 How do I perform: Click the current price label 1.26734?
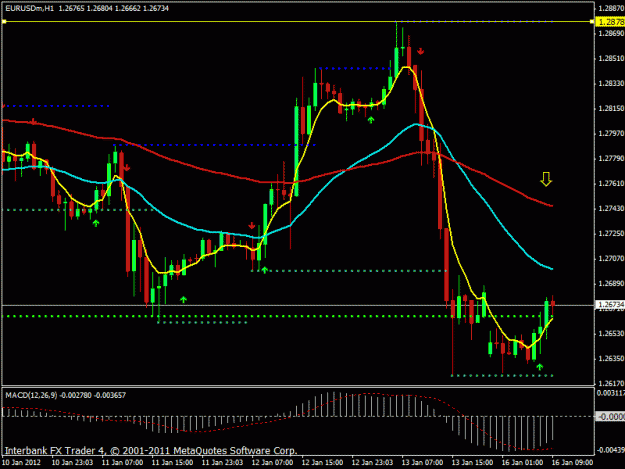coord(610,305)
